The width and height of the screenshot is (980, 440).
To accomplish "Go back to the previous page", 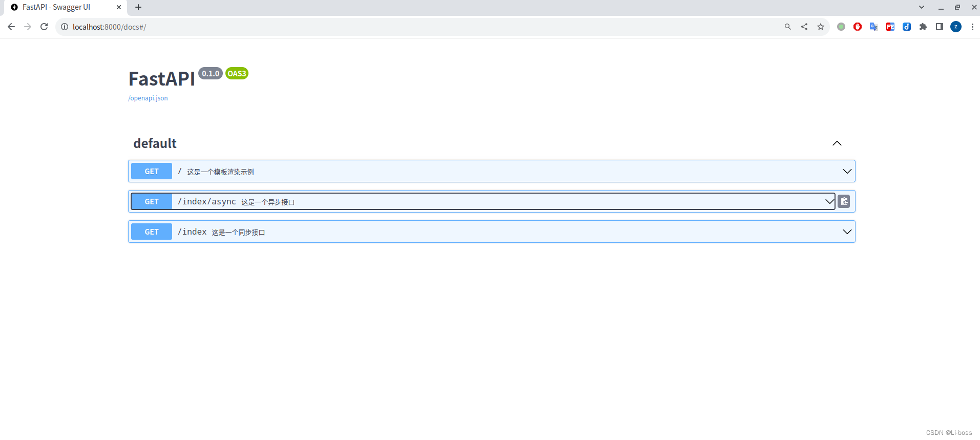I will 11,27.
